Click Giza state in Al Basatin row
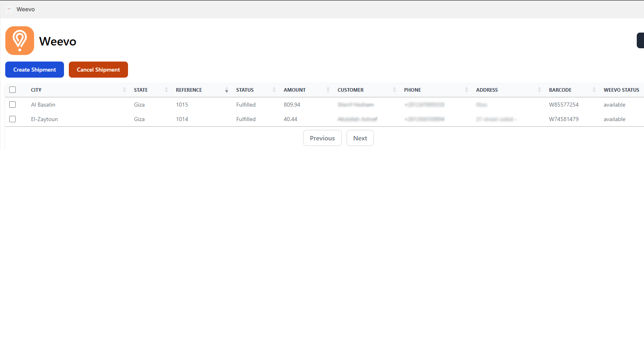The height and width of the screenshot is (362, 644). click(139, 105)
